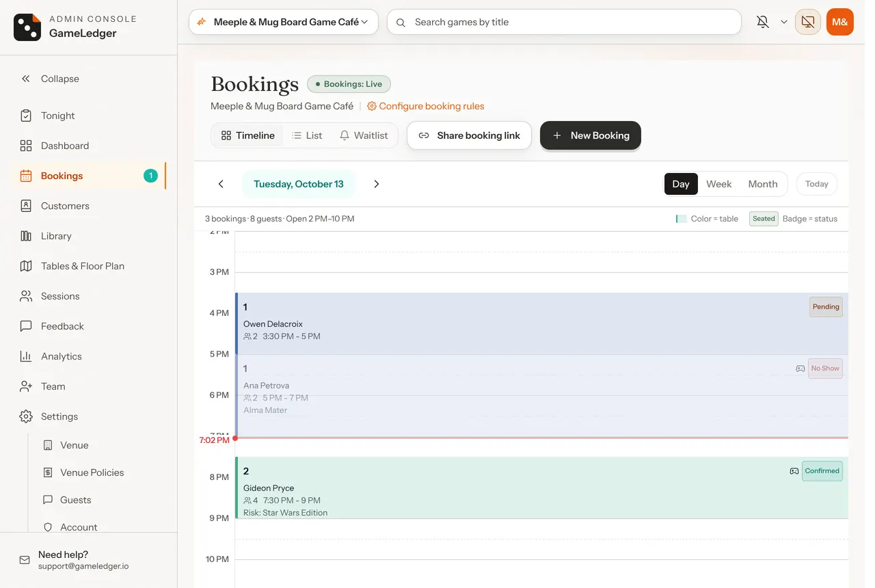The width and height of the screenshot is (875, 588).
Task: Click game controller icon on Ana Petrova booking
Action: [800, 369]
